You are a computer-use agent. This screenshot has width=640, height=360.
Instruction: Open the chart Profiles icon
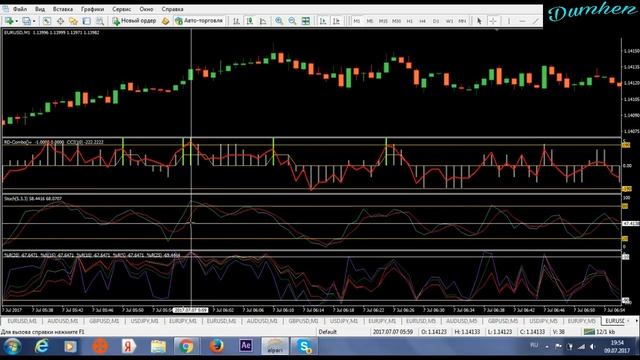tap(26, 21)
